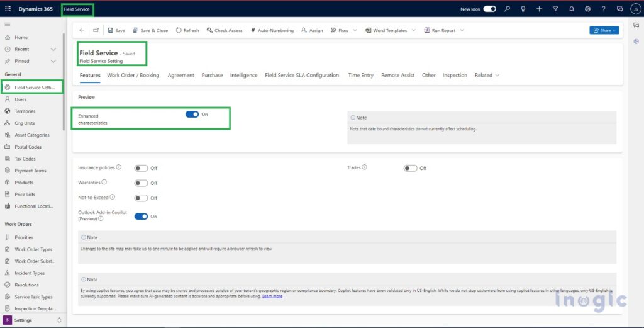Toggle the New look switch
Viewport: 644px width, 328px height.
click(489, 9)
